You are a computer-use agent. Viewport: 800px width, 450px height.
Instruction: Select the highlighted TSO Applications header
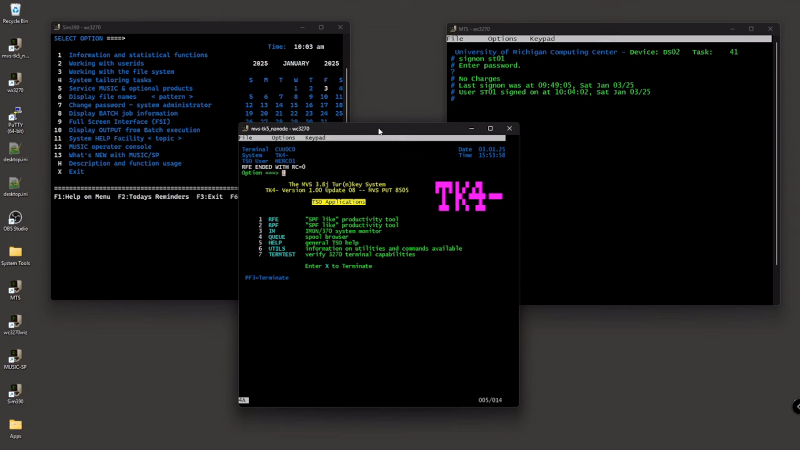click(x=338, y=202)
